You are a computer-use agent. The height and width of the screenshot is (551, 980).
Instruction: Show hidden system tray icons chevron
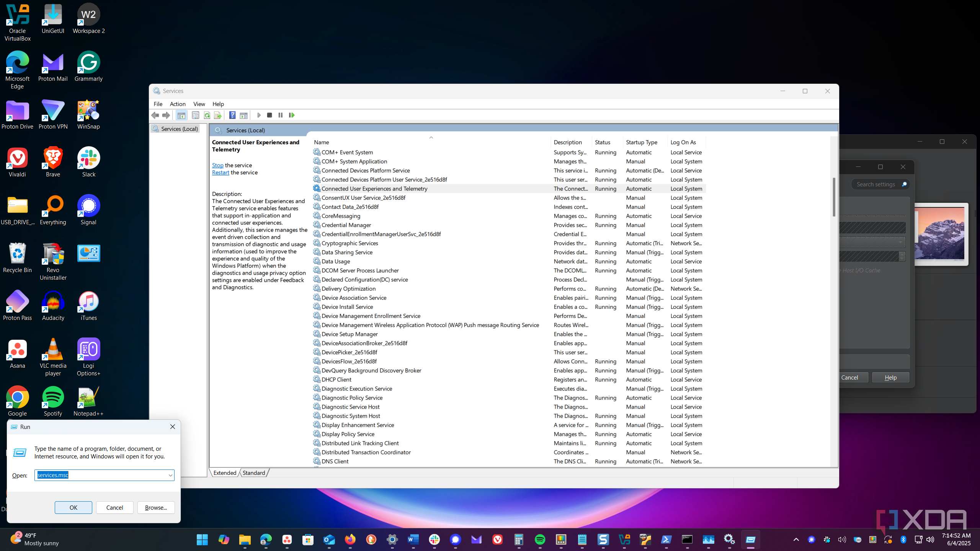[x=796, y=540]
